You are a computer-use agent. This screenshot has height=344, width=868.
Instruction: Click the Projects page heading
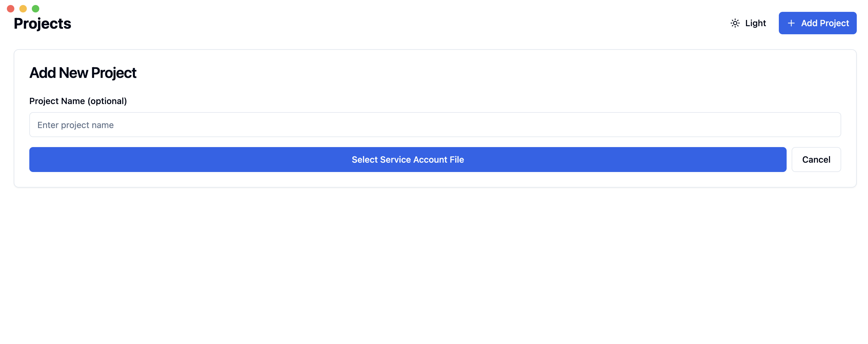pyautogui.click(x=42, y=23)
